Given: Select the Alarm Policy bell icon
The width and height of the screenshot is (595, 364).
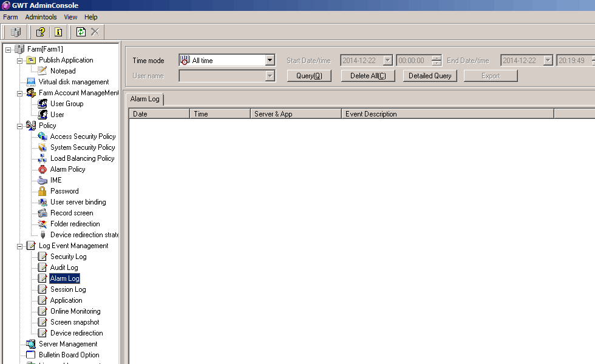Looking at the screenshot, I should 42,169.
